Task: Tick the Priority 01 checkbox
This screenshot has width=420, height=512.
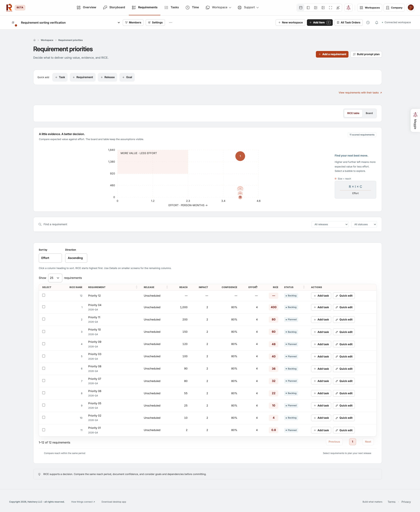Action: 44,430
